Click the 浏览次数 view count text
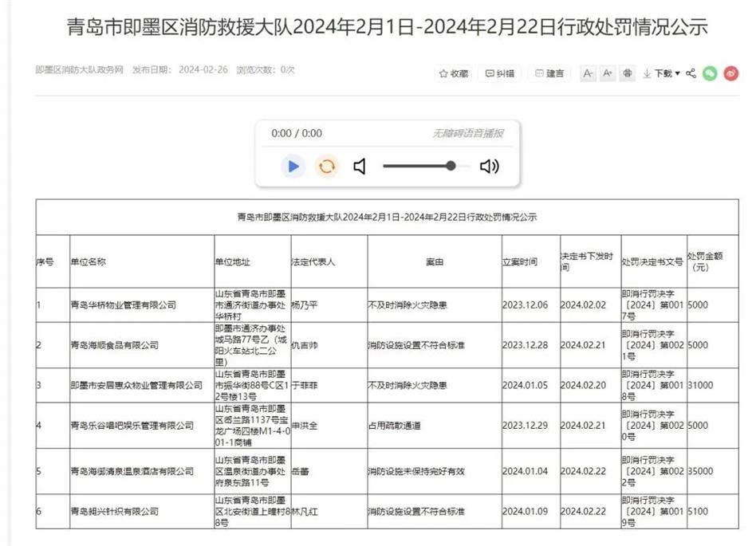Screen dimensions: 756x546 [x=266, y=70]
